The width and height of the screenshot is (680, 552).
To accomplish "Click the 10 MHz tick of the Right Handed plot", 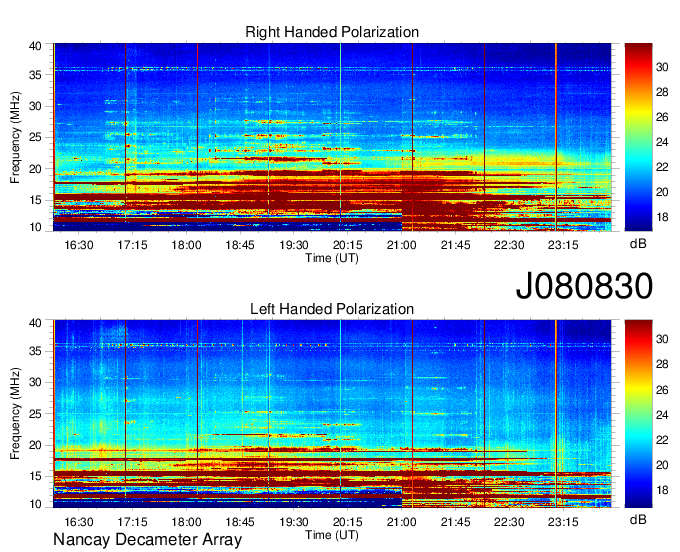I will pos(35,227).
